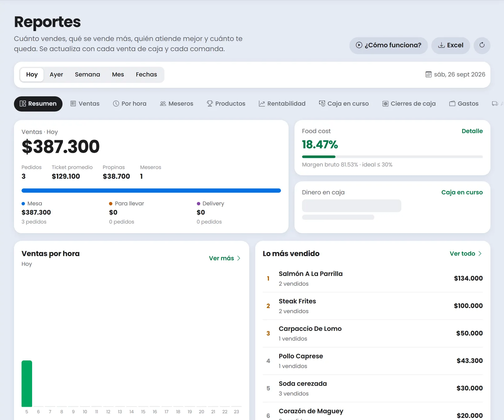Viewport: 504px width, 420px height.
Task: Click the Delivery $0 channel
Action: [210, 212]
